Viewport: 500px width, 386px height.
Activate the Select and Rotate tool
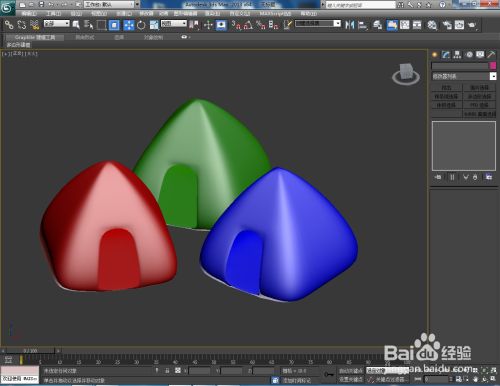click(141, 25)
